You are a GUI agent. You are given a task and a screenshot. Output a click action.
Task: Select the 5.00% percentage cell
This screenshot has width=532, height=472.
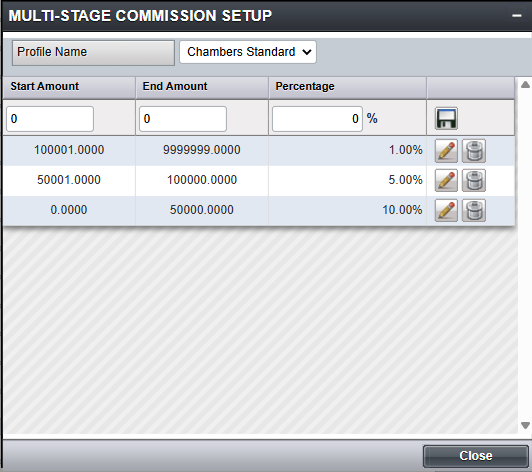[x=347, y=180]
